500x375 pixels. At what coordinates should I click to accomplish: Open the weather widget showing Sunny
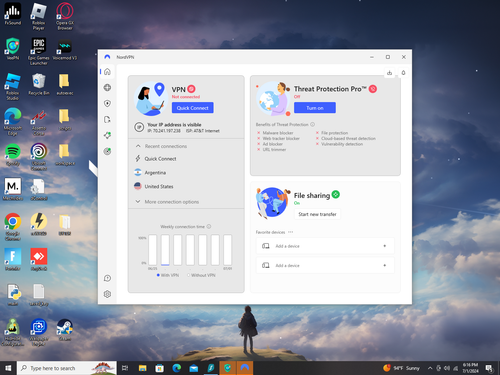401,368
